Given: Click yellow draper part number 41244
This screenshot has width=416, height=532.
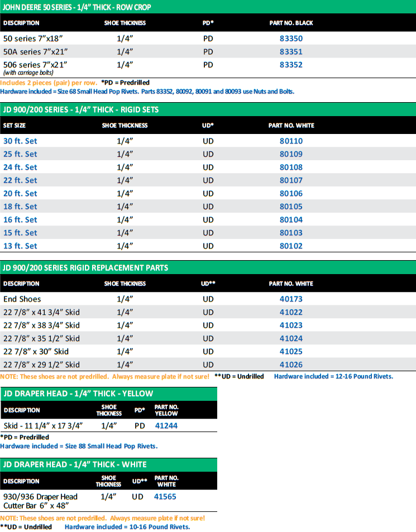Looking at the screenshot, I should pos(166,425).
